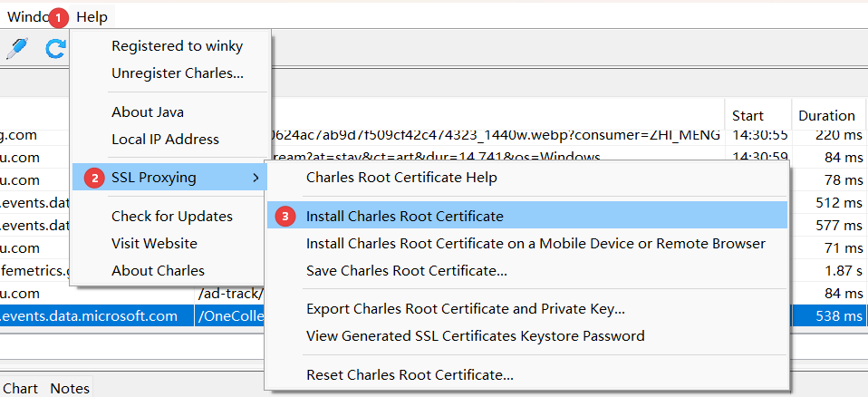
Task: Install Root Certificate on Mobile Device option
Action: [x=535, y=244]
